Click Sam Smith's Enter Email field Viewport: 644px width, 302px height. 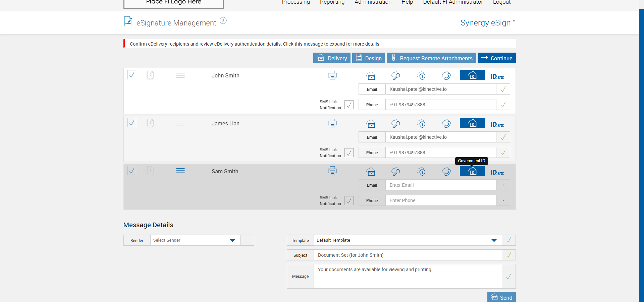[441, 185]
